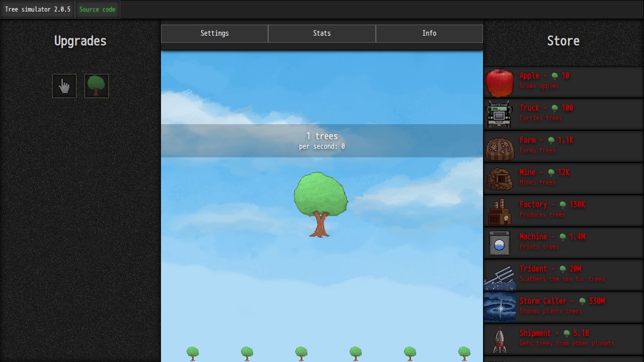Click 'Scathers the sea for trees' description
Viewport: 644px width, 362px height.
click(x=562, y=279)
